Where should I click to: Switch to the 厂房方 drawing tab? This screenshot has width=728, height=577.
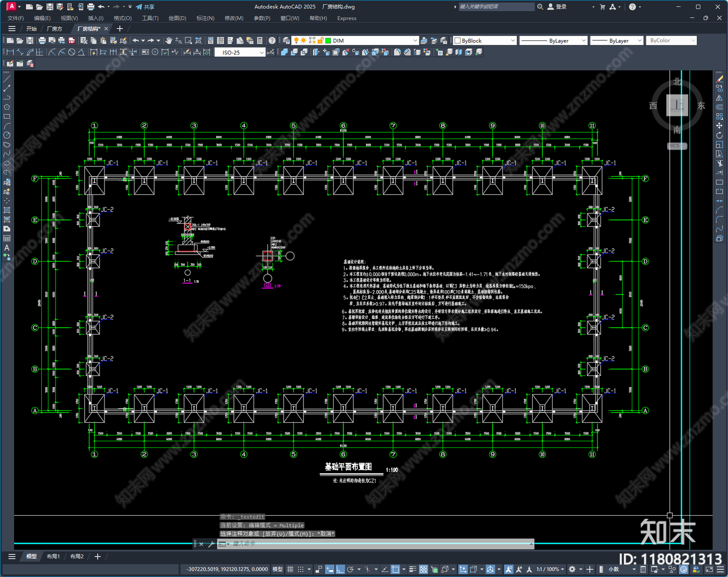55,29
